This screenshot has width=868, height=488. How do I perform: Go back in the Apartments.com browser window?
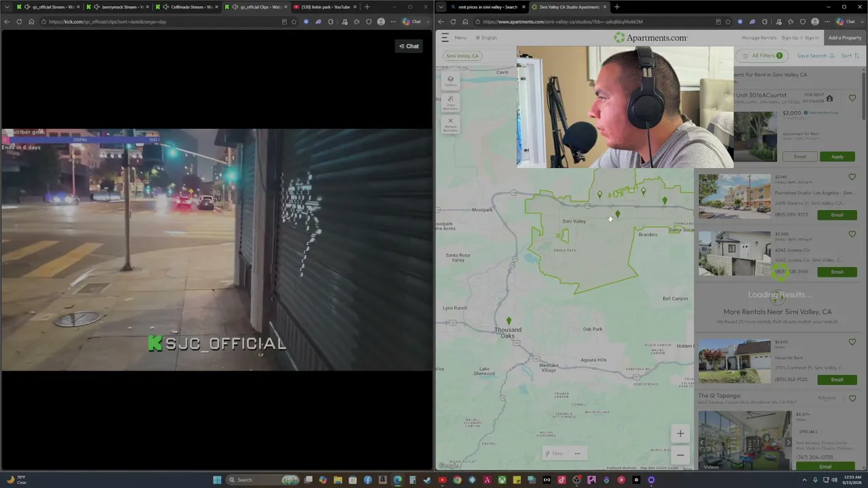441,22
